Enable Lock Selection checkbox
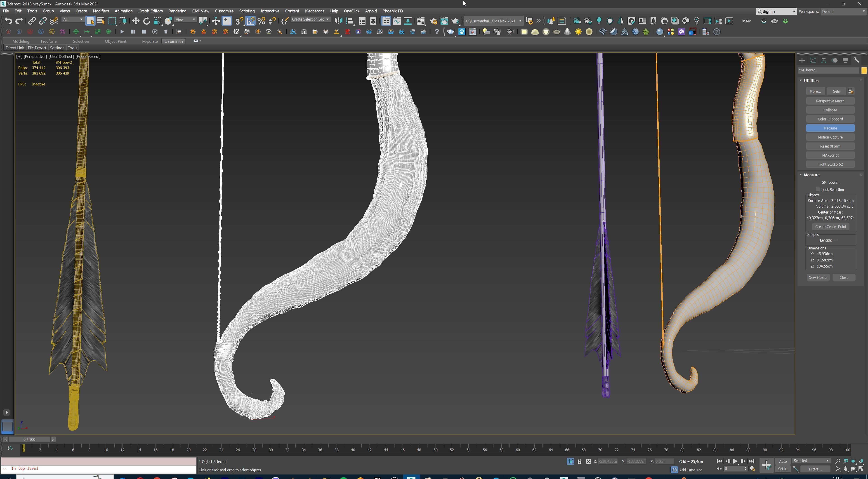Image resolution: width=868 pixels, height=479 pixels. click(817, 190)
